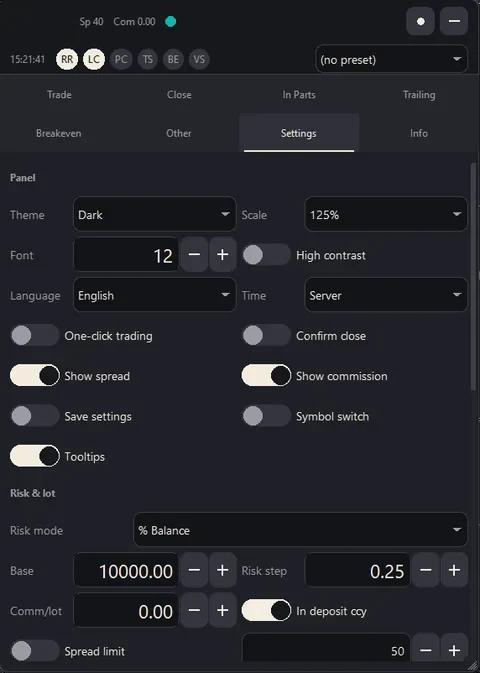Switch to the Trailing tab
This screenshot has width=480, height=673.
419,94
